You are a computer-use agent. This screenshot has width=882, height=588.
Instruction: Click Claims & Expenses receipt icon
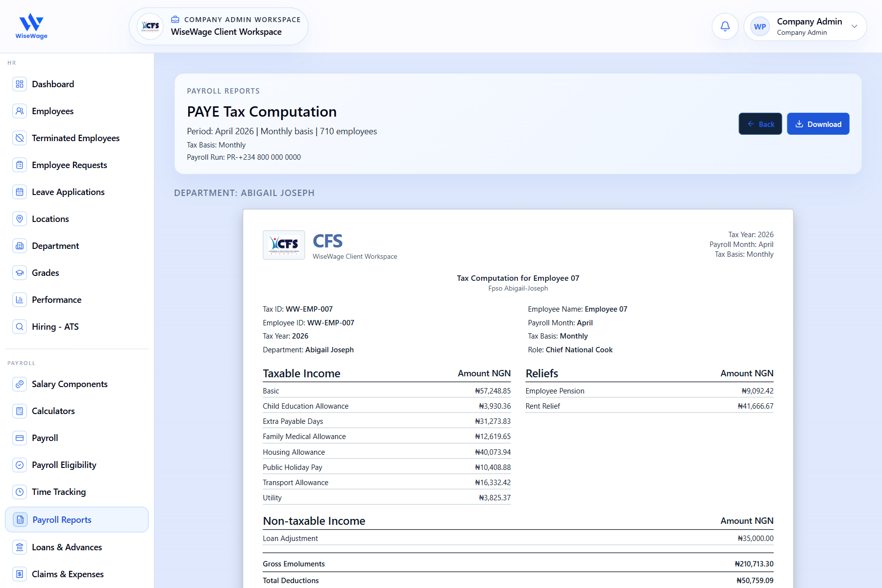(20, 574)
